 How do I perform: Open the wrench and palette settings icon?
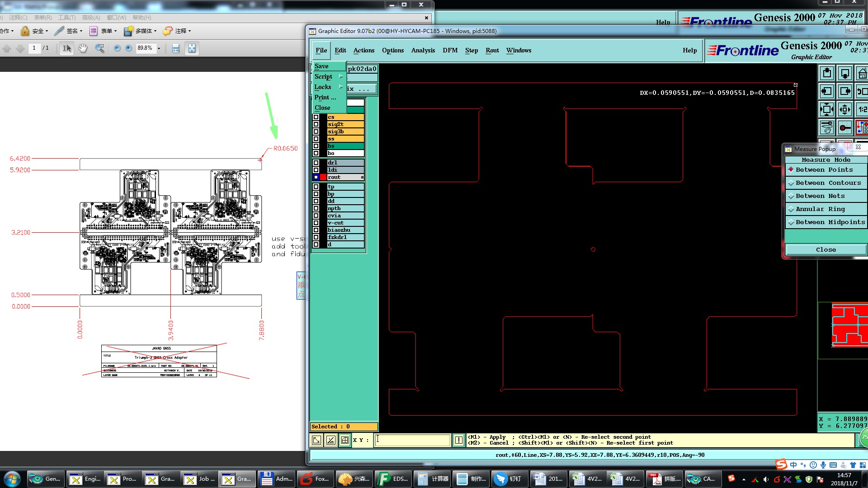(x=827, y=128)
